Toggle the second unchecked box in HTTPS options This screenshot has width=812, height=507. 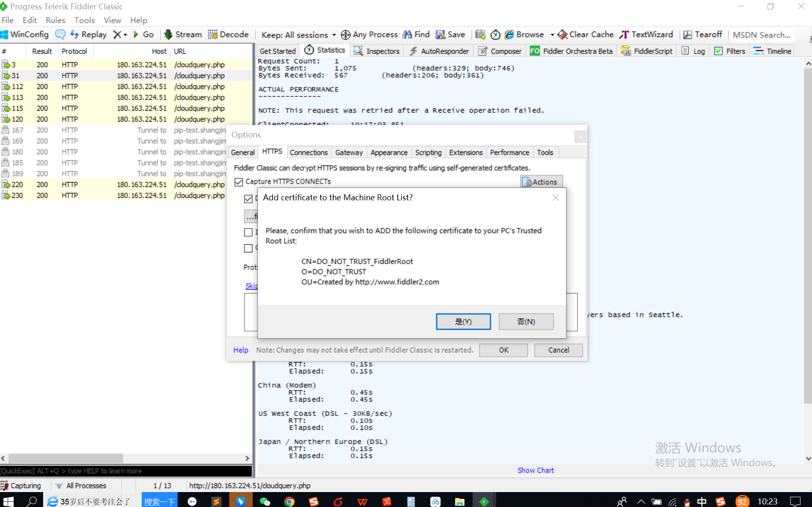tap(248, 248)
